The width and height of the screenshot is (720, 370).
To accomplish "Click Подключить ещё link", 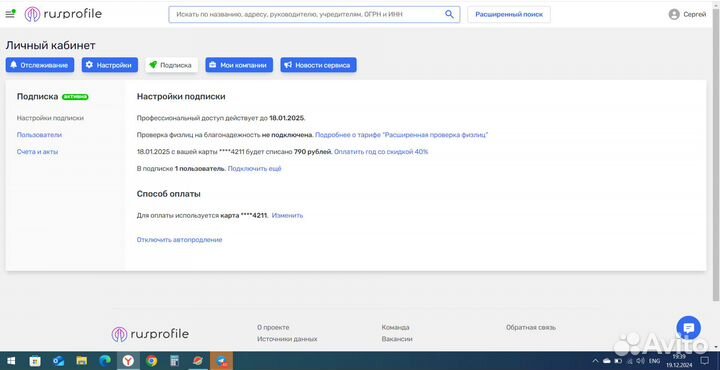I will [254, 168].
